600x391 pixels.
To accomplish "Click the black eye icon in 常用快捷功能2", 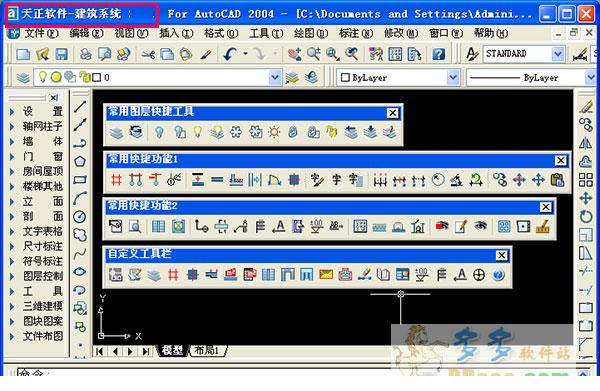I will 480,226.
